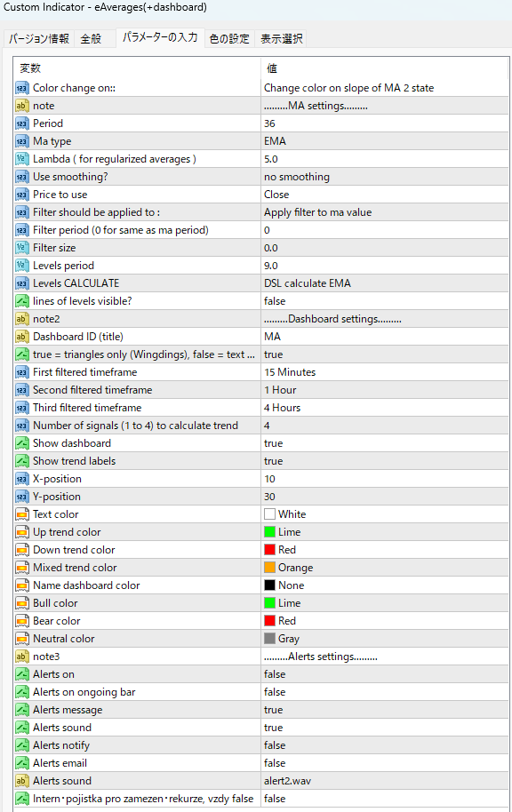Toggle the Alerts on value false
512x812 pixels.
pyautogui.click(x=384, y=674)
